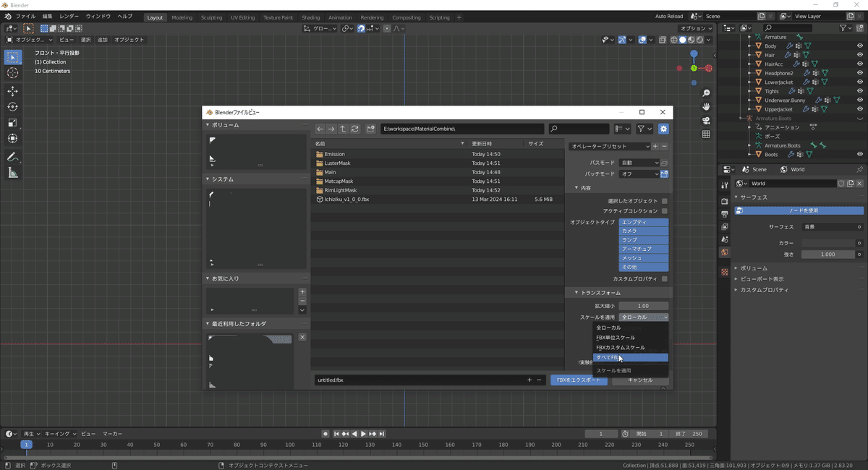Enable the アクティブコレクション checkbox
This screenshot has width=868, height=470.
(664, 210)
